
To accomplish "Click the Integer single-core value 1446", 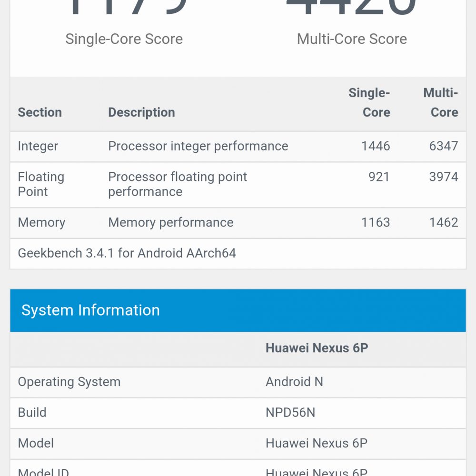I will [x=376, y=146].
